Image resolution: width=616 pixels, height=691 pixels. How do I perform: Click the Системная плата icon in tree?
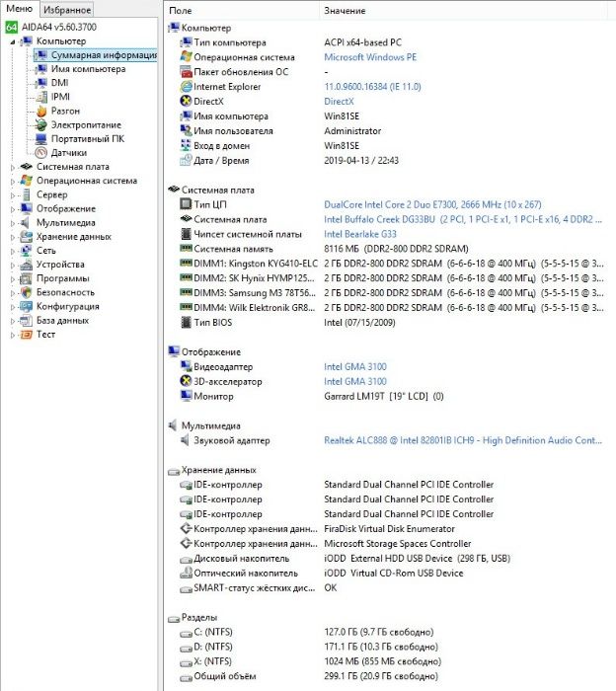pos(27,167)
